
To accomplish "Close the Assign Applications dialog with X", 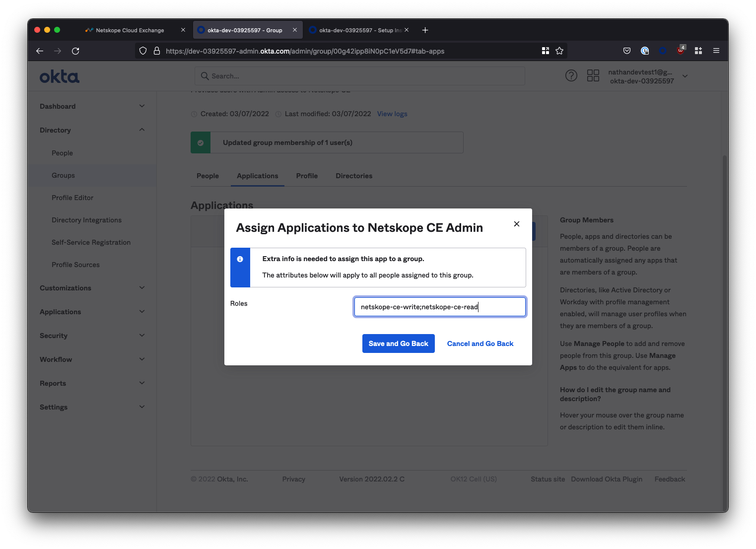I will click(x=516, y=224).
